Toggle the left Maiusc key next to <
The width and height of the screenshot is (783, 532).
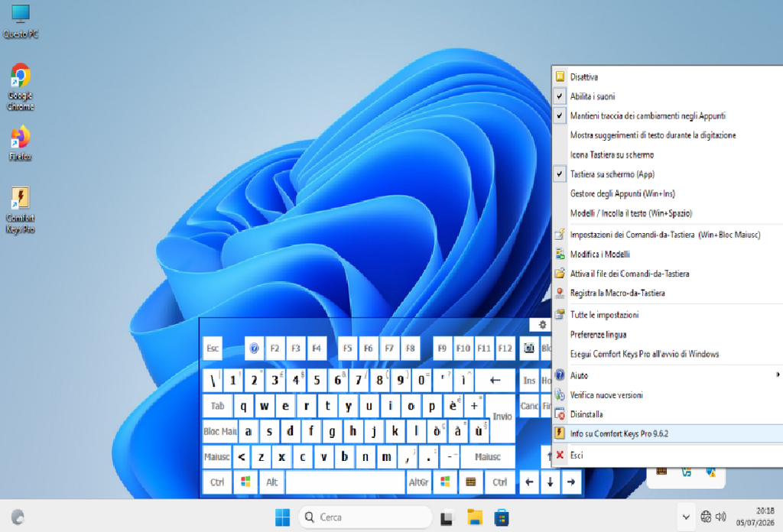pyautogui.click(x=216, y=456)
